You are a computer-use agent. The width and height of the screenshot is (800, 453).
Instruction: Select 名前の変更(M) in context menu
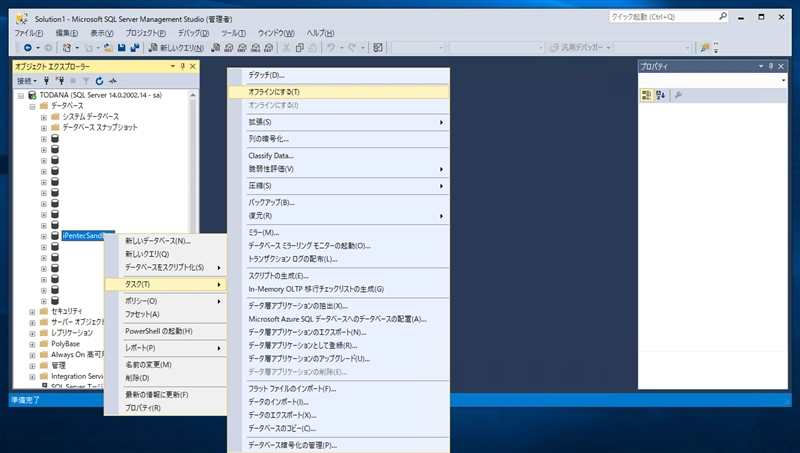166,365
